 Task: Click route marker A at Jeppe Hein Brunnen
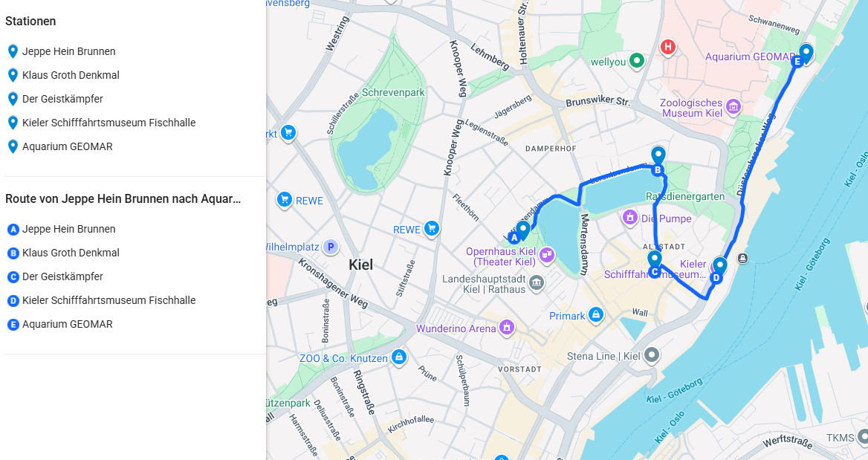pyautogui.click(x=522, y=230)
